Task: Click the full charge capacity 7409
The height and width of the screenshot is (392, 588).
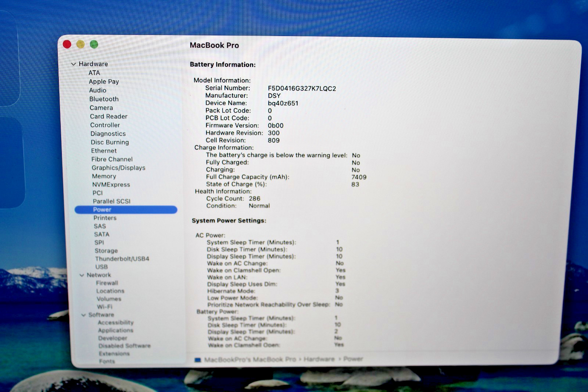Action: click(359, 177)
